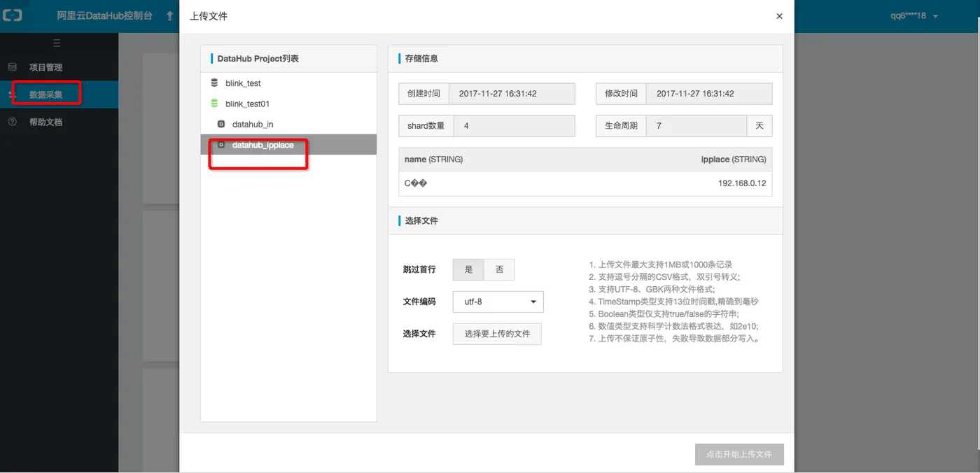This screenshot has width=980, height=473.
Task: Click the 天 unit label
Action: pyautogui.click(x=759, y=126)
